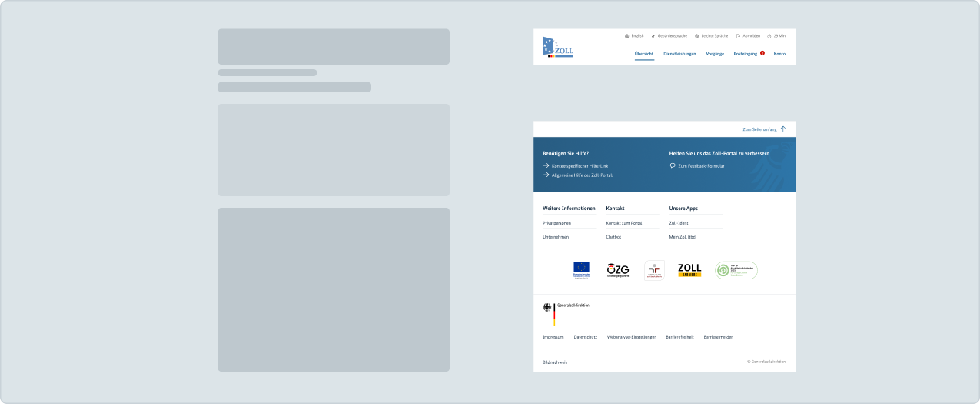The height and width of the screenshot is (404, 980).
Task: Click the speech bubble feedback icon
Action: pos(673,165)
